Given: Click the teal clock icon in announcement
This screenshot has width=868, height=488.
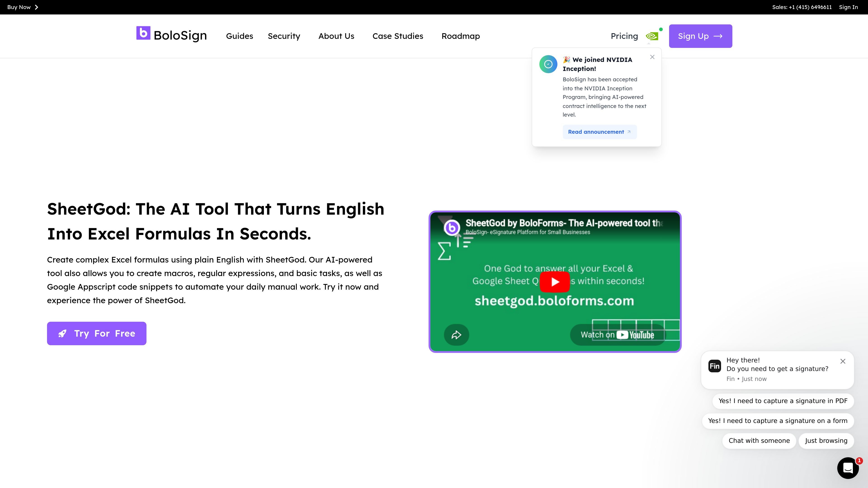Looking at the screenshot, I should 548,64.
